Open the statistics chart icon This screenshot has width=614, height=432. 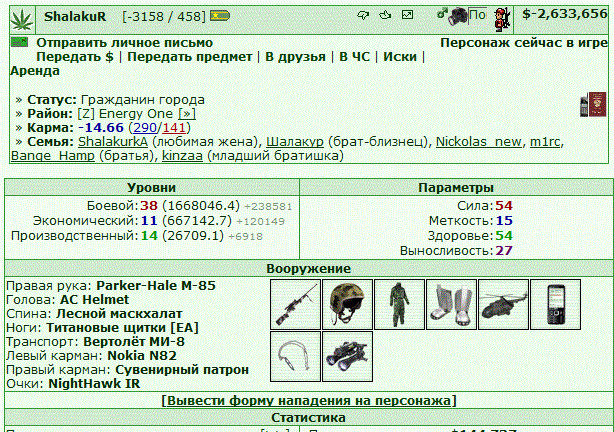tap(407, 15)
